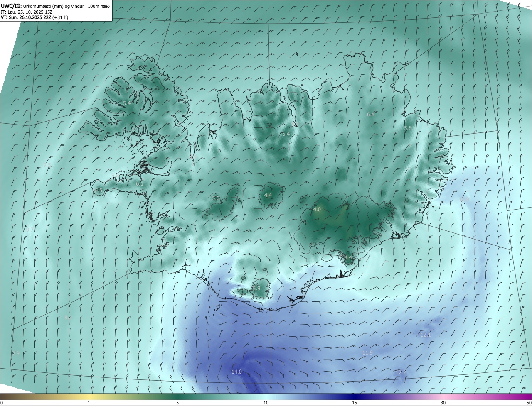Click the 15 tick label on the color scale
This screenshot has height=406, width=532.
coord(355,403)
